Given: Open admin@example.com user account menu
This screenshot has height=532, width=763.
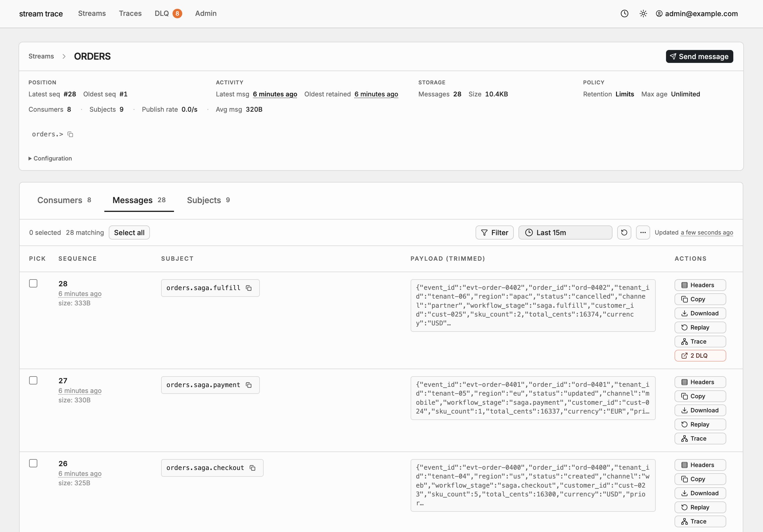Looking at the screenshot, I should tap(697, 14).
